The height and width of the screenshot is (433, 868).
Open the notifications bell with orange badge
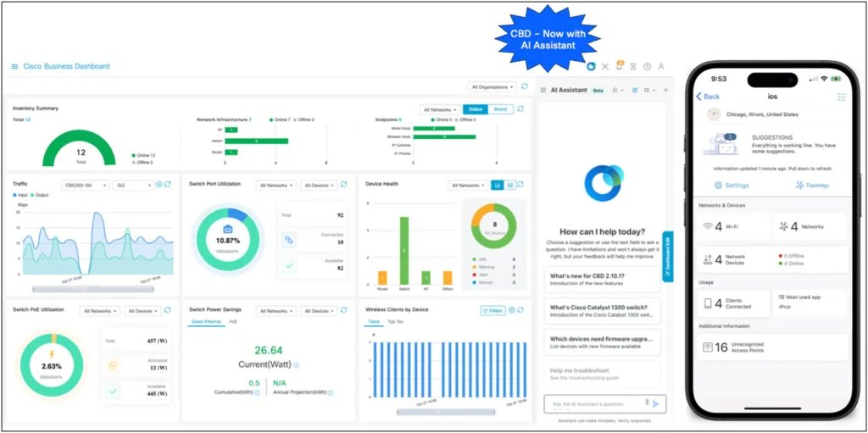pyautogui.click(x=619, y=66)
